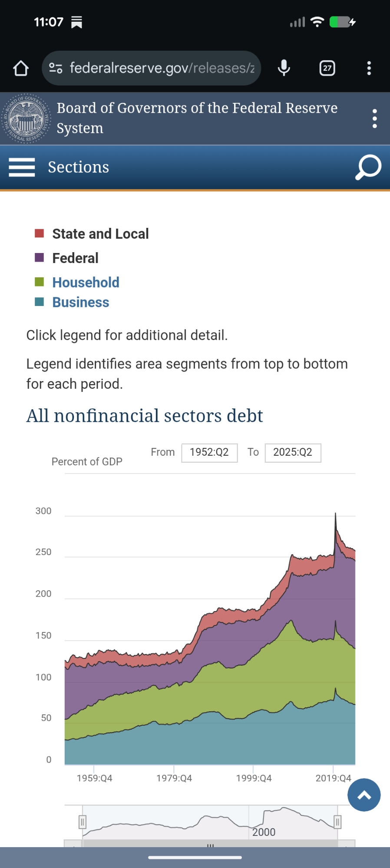Open the Federal Reserve header kebab menu

374,118
